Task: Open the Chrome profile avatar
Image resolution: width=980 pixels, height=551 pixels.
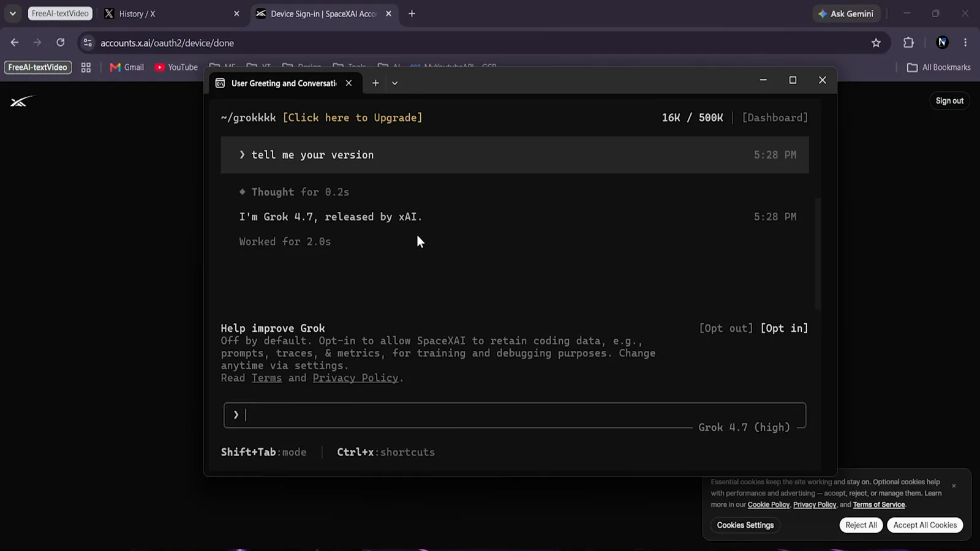Action: [942, 42]
